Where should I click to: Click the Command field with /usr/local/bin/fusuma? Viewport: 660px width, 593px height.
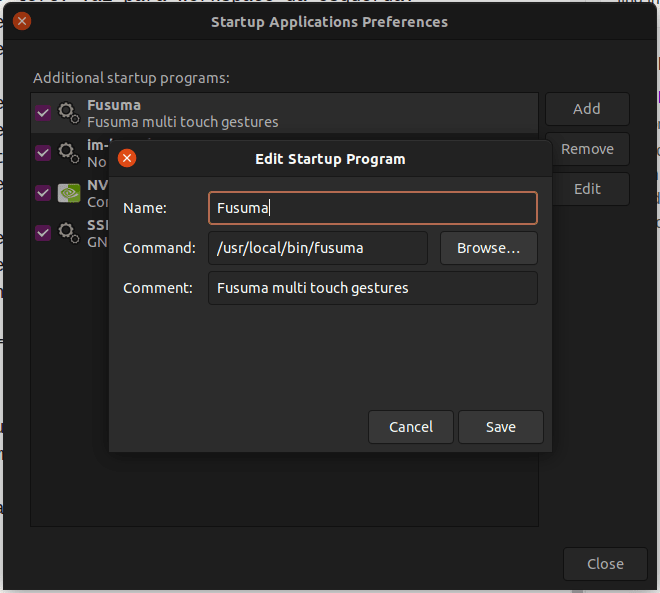318,248
